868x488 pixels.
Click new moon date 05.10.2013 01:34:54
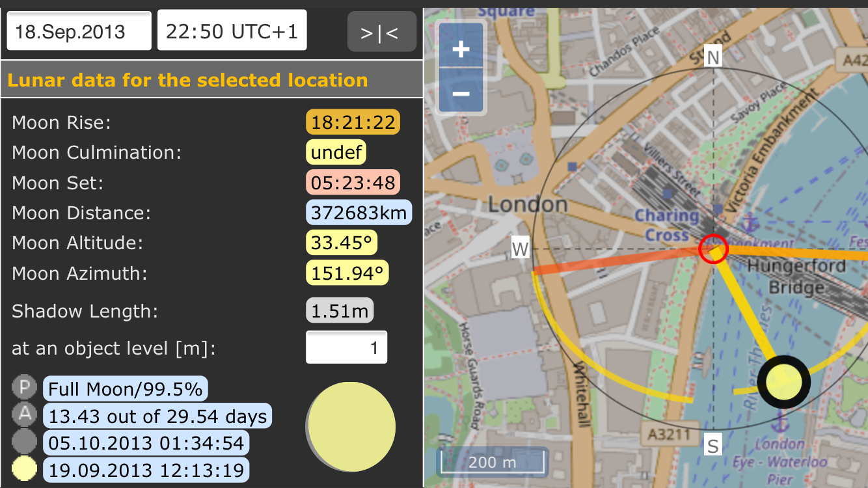(x=146, y=443)
